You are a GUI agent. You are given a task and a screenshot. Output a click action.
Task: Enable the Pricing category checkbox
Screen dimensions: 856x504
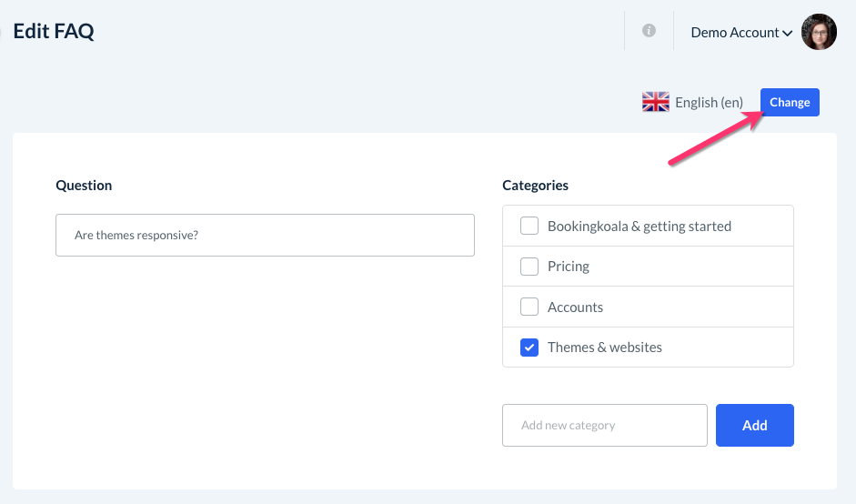(x=529, y=267)
